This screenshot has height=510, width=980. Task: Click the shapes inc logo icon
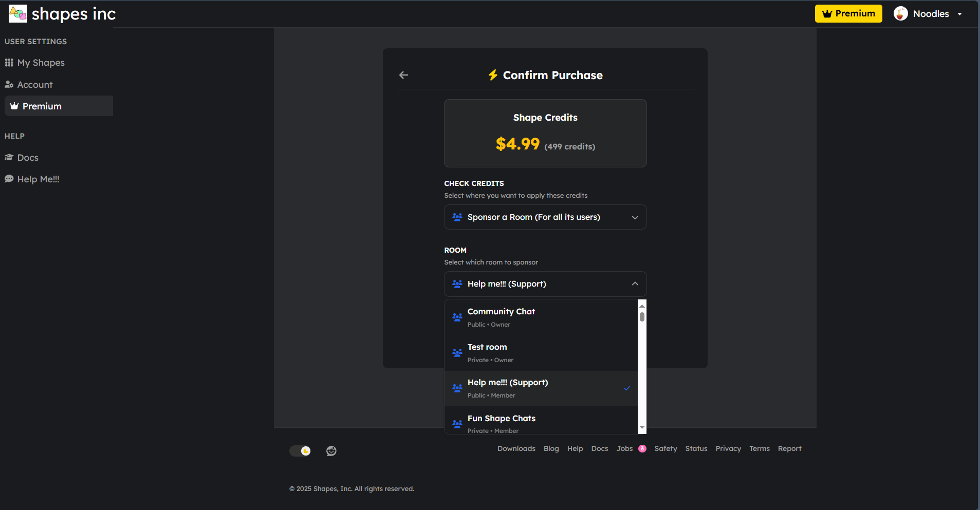18,14
